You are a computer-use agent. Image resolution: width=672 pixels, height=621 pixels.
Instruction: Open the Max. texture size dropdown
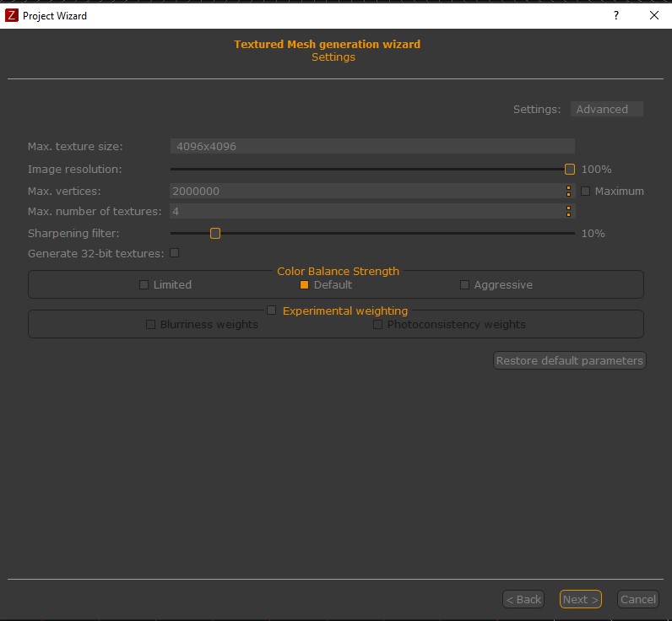point(371,146)
